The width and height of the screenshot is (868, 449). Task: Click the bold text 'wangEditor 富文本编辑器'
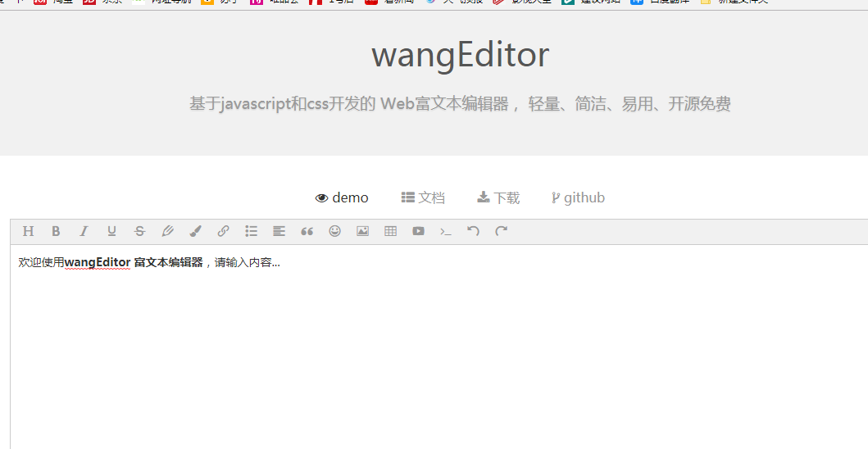pos(134,262)
